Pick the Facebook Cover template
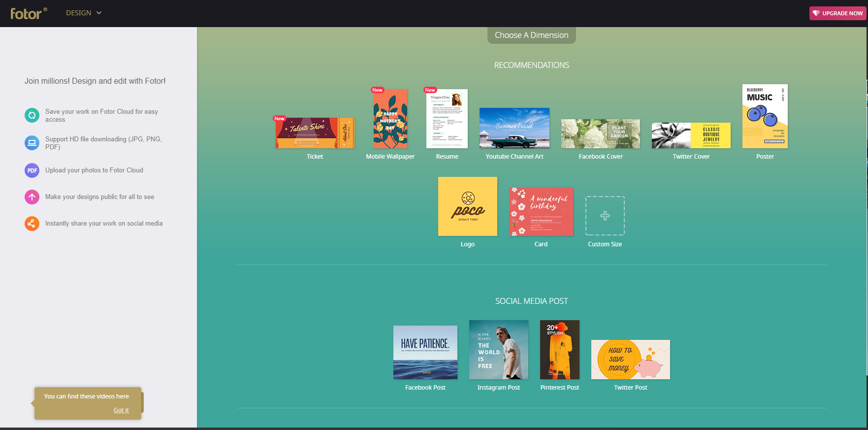The width and height of the screenshot is (868, 430). click(x=600, y=133)
